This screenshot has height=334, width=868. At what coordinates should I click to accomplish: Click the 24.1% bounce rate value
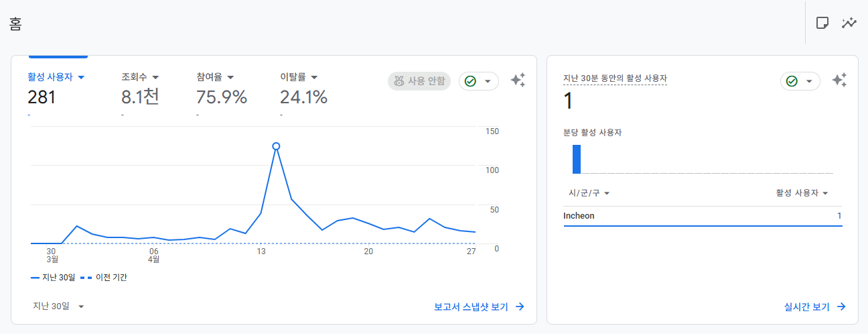click(x=303, y=98)
